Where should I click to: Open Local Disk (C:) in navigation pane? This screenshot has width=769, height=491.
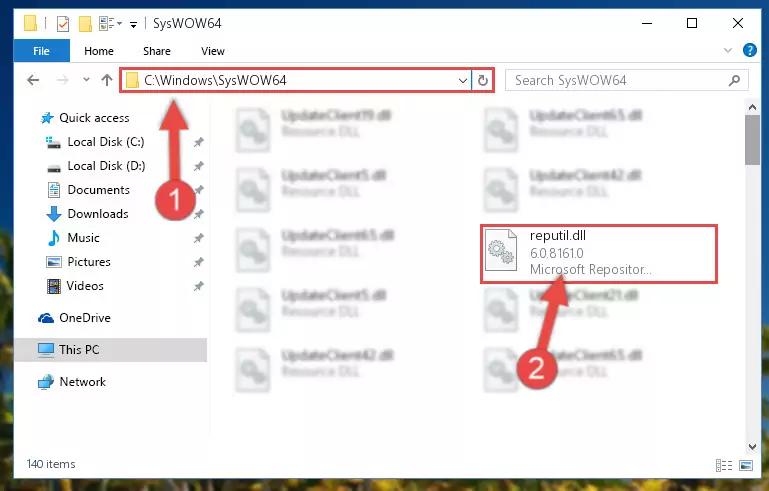(x=105, y=142)
